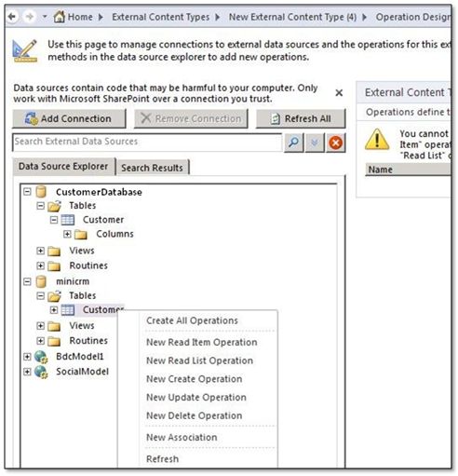This screenshot has height=476, width=458.
Task: Expand Views under minicrm
Action: point(41,326)
